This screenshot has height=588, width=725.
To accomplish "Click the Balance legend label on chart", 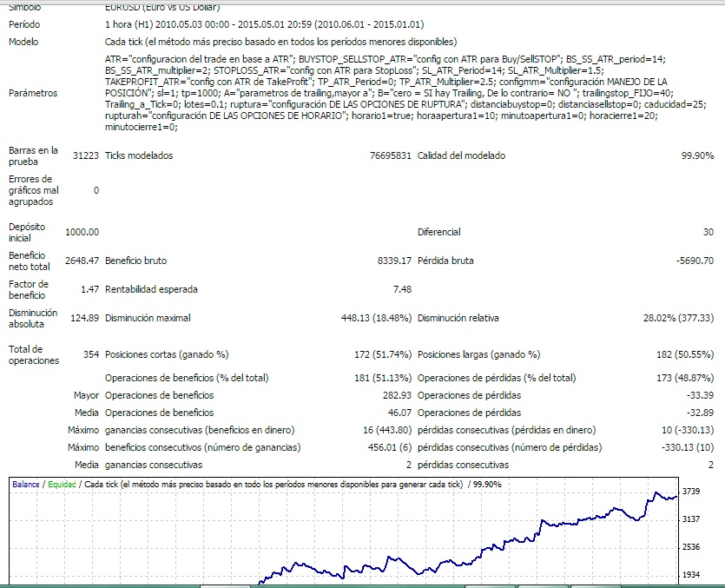I will 26,484.
